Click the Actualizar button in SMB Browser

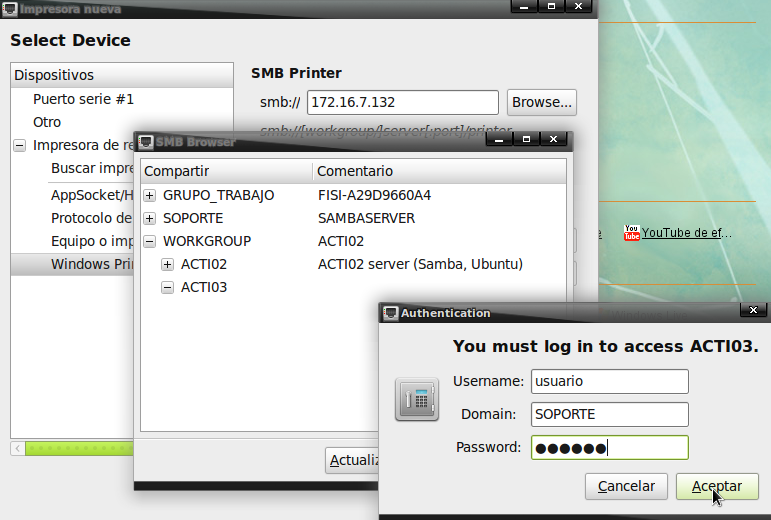click(x=352, y=461)
